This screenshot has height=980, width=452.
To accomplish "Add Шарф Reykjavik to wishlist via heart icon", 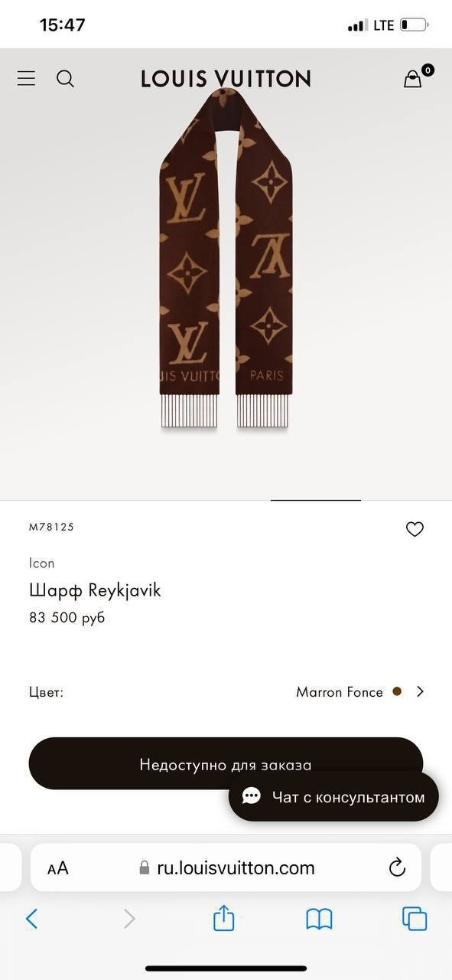I will click(415, 528).
